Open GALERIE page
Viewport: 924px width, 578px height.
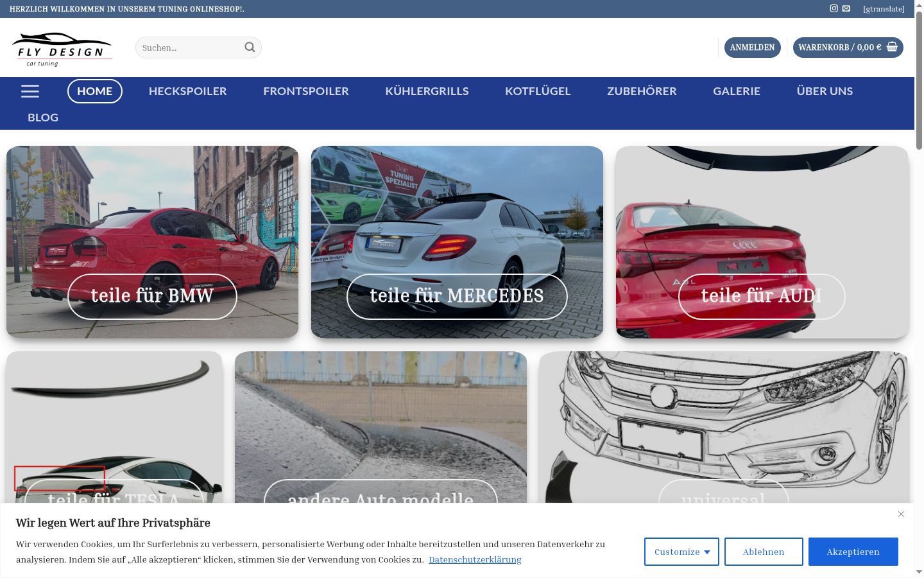[x=737, y=91]
